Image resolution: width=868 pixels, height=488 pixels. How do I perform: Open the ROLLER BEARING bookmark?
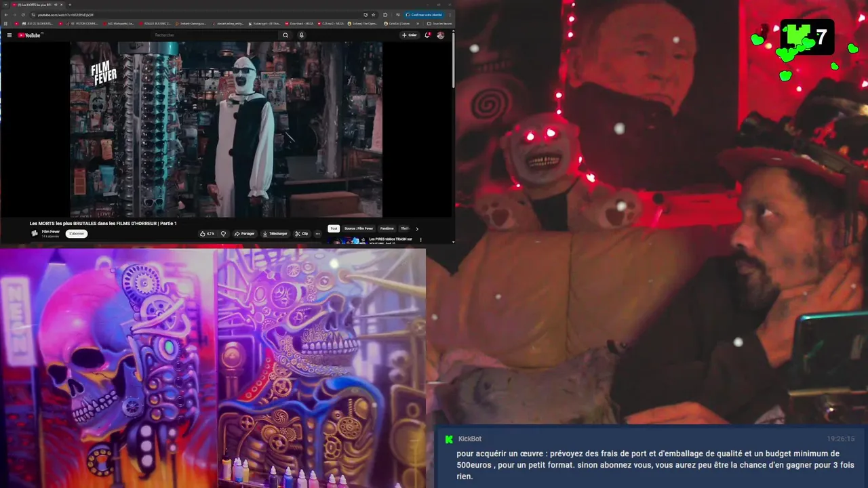157,24
